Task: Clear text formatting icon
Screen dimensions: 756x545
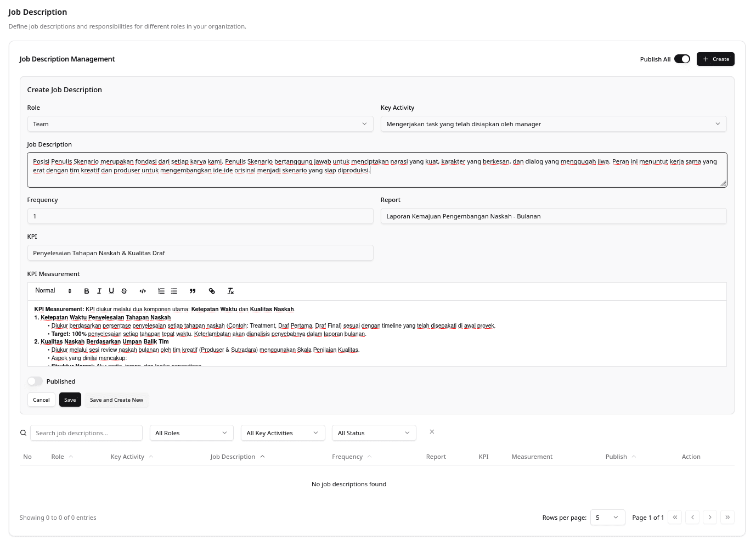Action: pyautogui.click(x=230, y=291)
